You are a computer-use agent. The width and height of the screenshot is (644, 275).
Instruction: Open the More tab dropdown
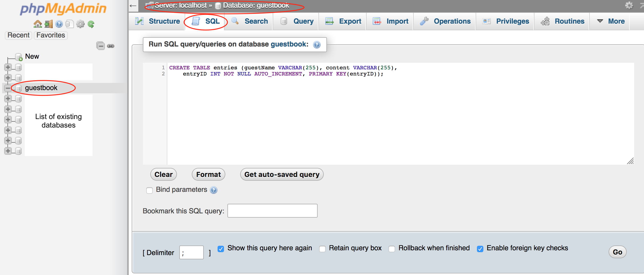[x=617, y=21]
